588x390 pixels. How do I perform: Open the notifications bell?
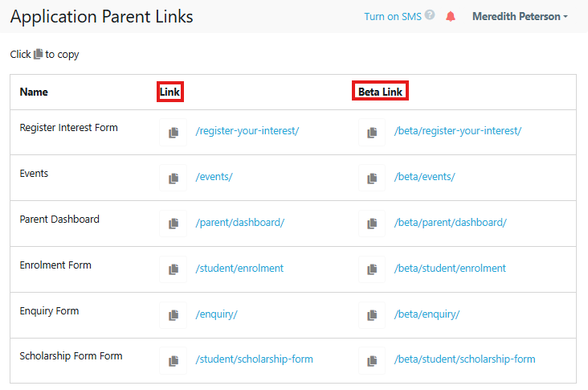click(x=451, y=16)
